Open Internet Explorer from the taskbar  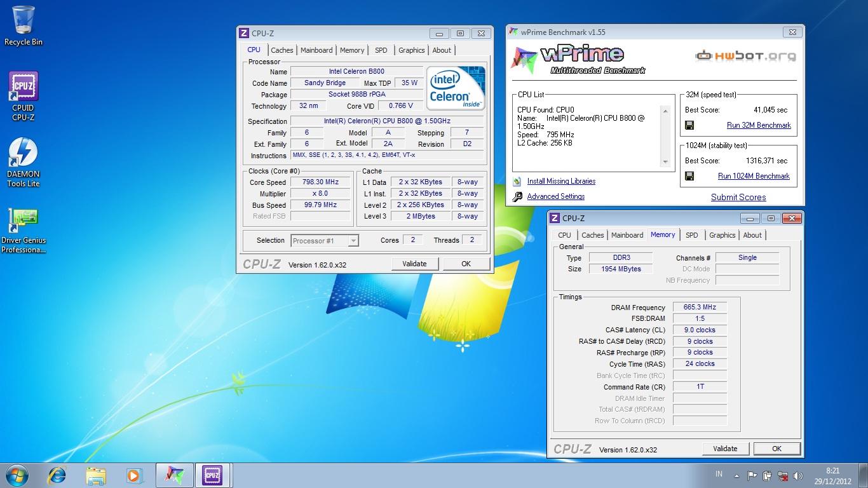58,475
